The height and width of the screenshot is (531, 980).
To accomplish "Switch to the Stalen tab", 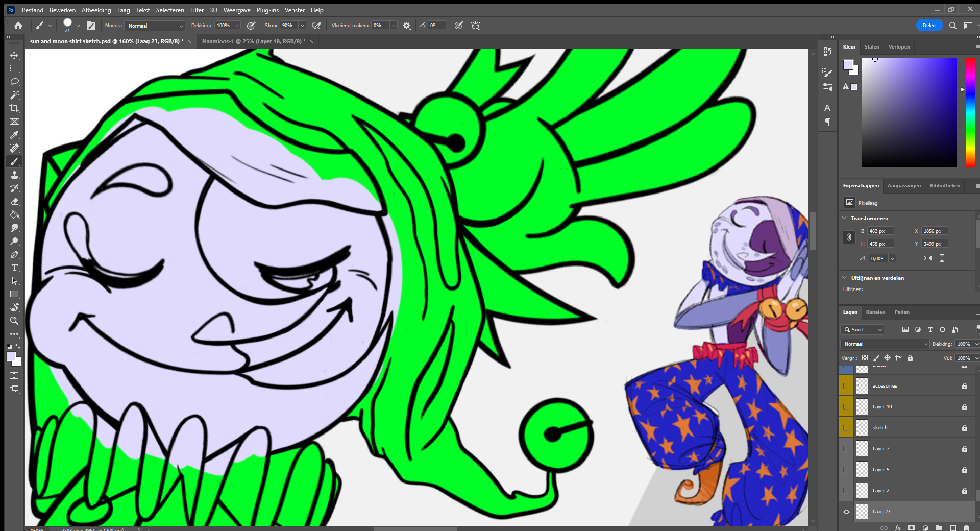I will pyautogui.click(x=872, y=47).
